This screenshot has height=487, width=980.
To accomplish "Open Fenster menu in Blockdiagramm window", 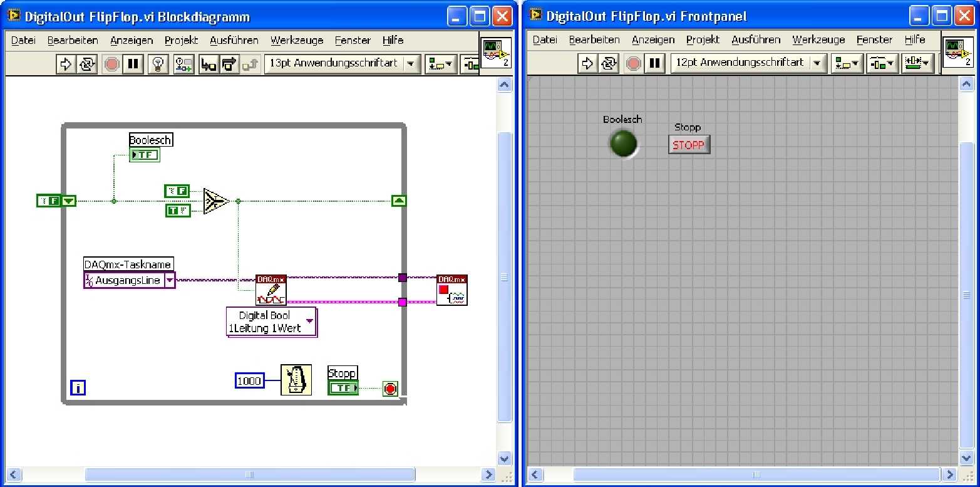I will (353, 40).
